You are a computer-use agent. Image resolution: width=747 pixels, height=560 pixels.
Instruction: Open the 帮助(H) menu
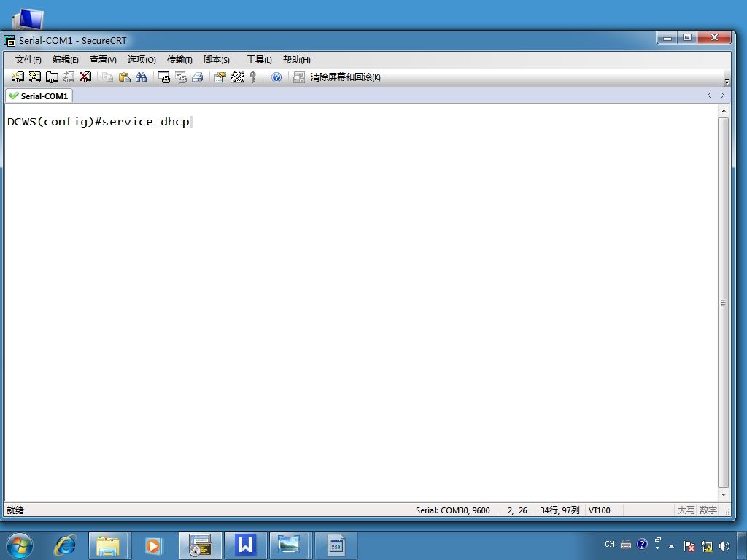point(296,60)
